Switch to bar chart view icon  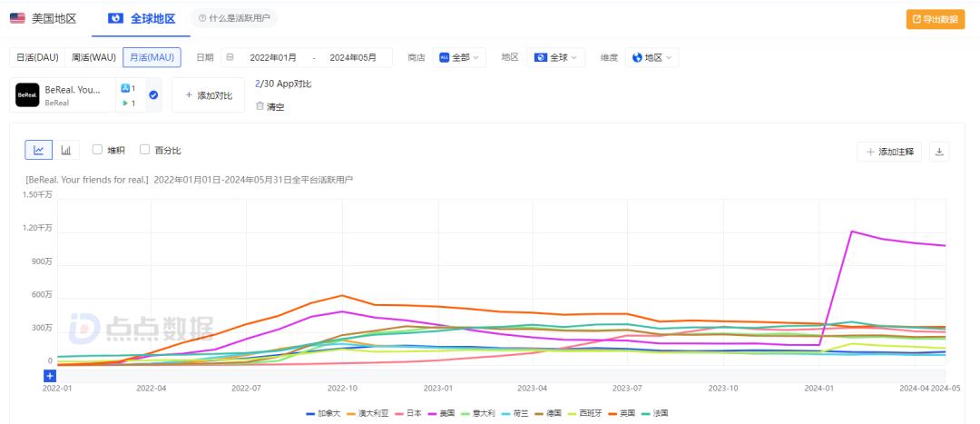[x=65, y=151]
